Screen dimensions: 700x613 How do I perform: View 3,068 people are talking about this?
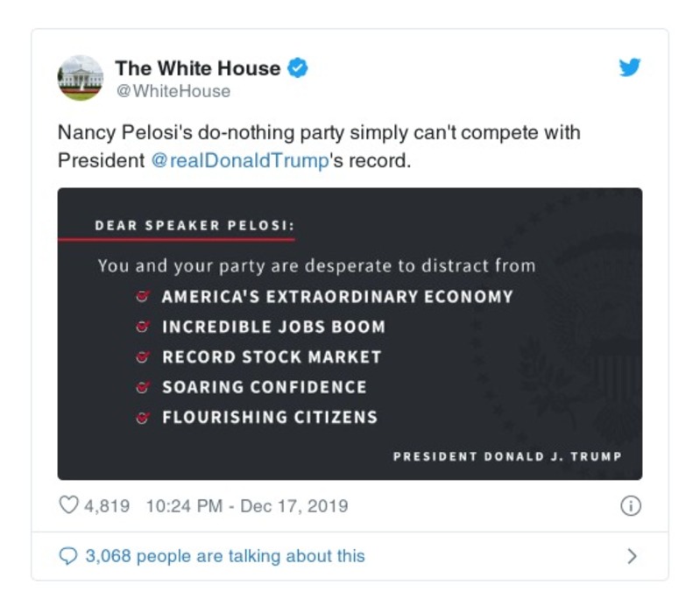click(224, 556)
